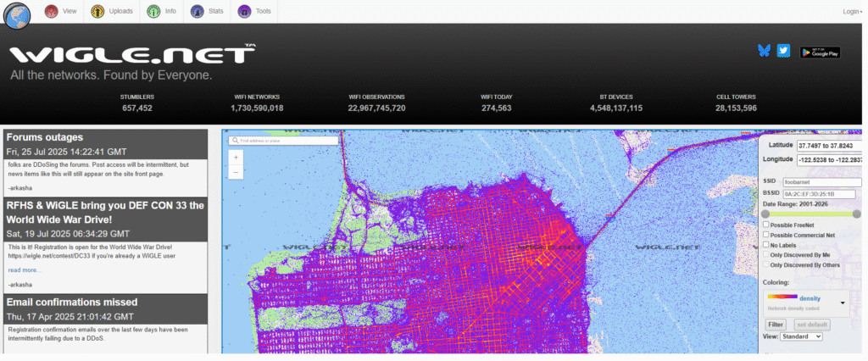Click the WIFI OBSERVATIONS count 22,967,745,720

click(x=376, y=108)
